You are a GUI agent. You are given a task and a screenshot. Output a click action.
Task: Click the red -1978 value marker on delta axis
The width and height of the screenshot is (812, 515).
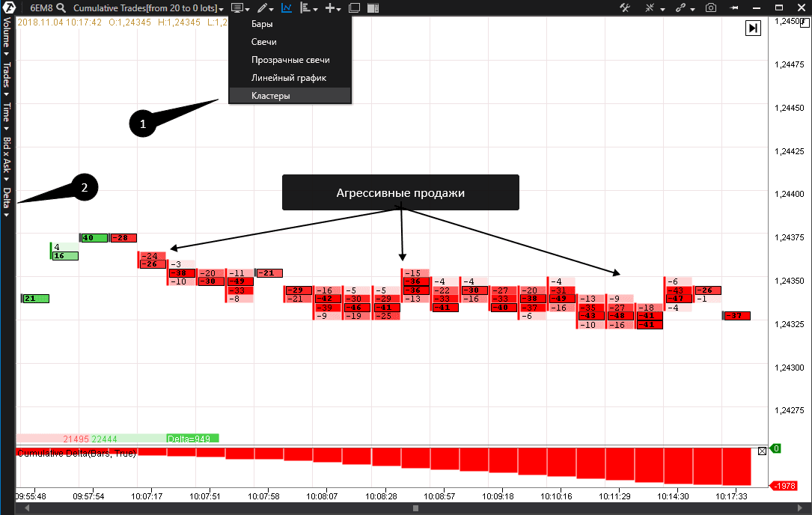(784, 486)
